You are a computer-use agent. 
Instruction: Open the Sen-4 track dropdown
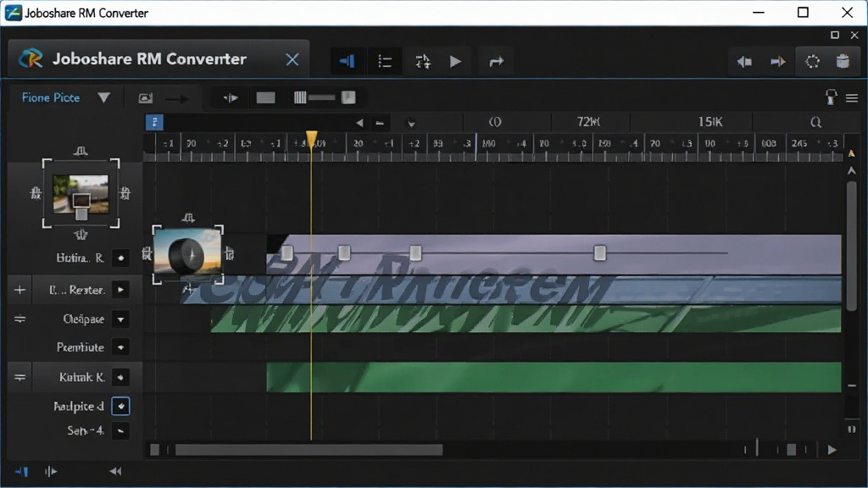[x=120, y=430]
